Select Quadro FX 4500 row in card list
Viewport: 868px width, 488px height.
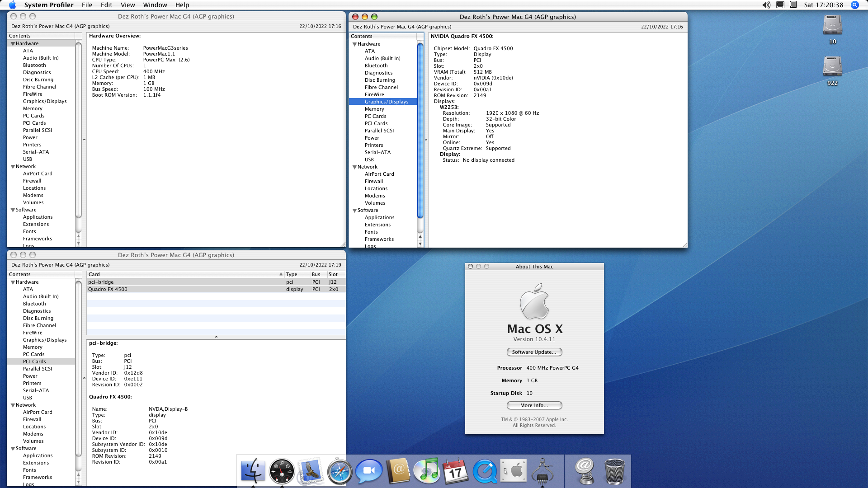[x=181, y=289]
